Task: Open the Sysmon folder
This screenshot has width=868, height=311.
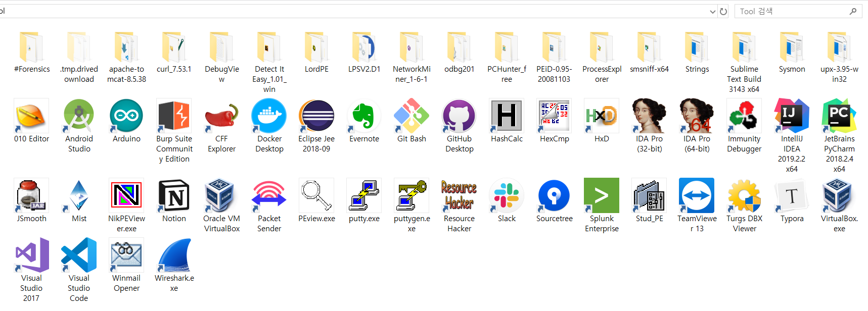Action: click(792, 46)
